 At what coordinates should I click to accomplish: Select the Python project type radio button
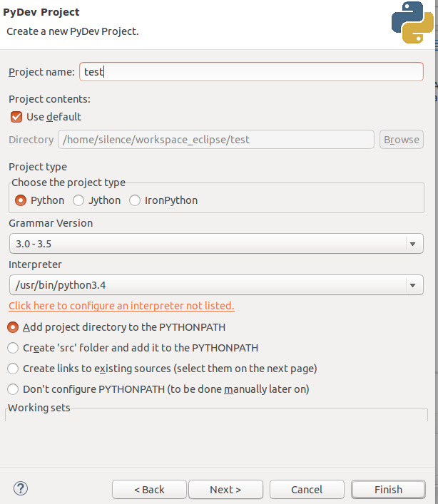[21, 200]
